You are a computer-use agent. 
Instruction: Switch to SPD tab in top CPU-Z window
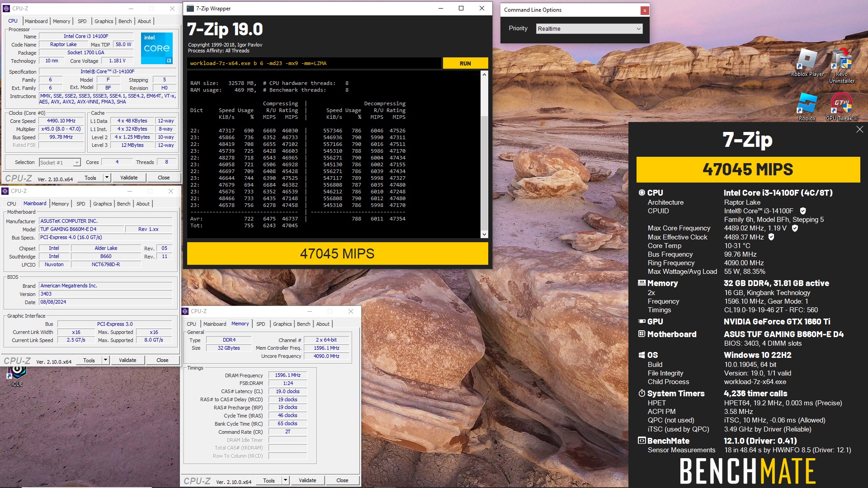(82, 21)
